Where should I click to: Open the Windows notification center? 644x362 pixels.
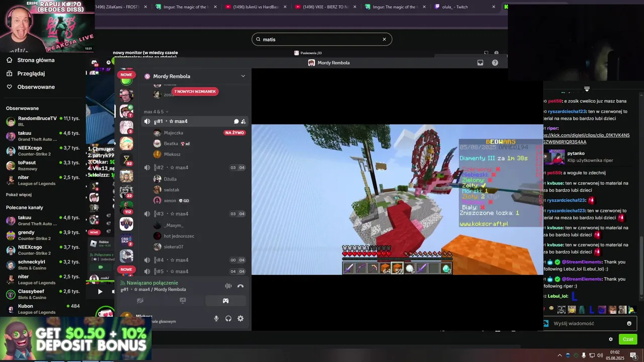(x=633, y=355)
